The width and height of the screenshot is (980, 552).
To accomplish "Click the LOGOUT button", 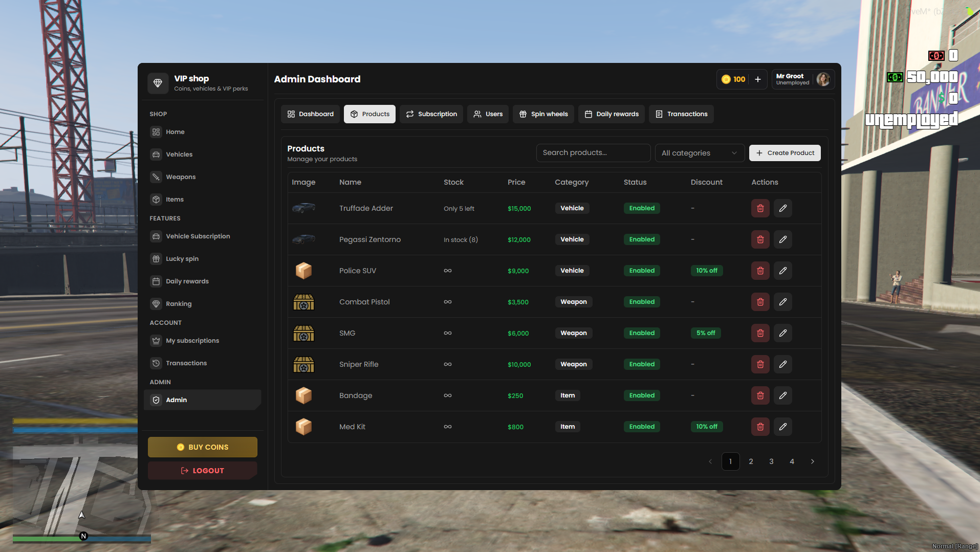I will [x=203, y=471].
